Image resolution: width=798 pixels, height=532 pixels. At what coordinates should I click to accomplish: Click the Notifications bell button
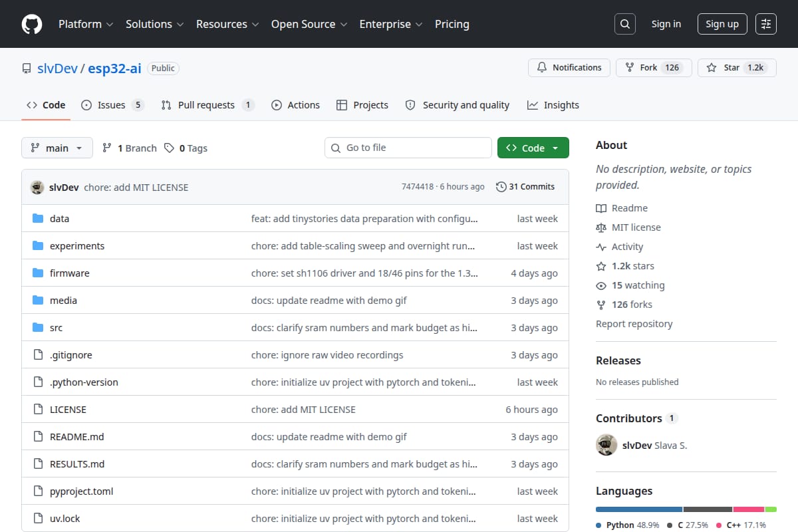pos(569,68)
